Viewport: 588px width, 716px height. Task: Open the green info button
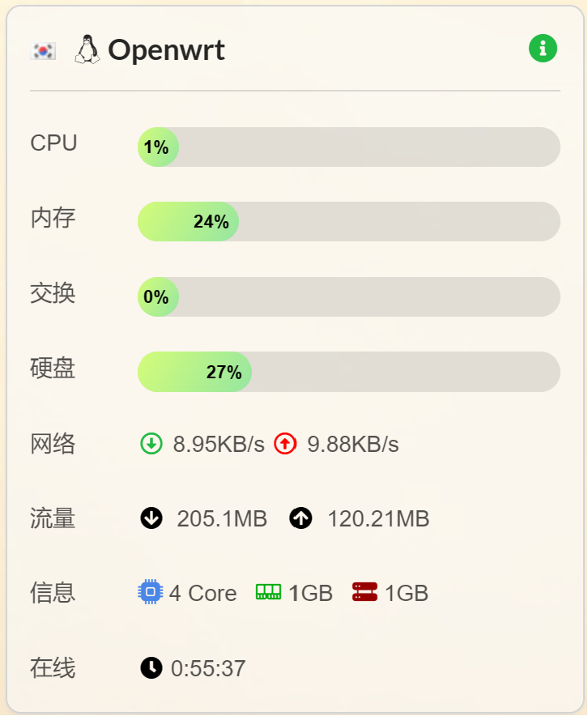click(542, 48)
